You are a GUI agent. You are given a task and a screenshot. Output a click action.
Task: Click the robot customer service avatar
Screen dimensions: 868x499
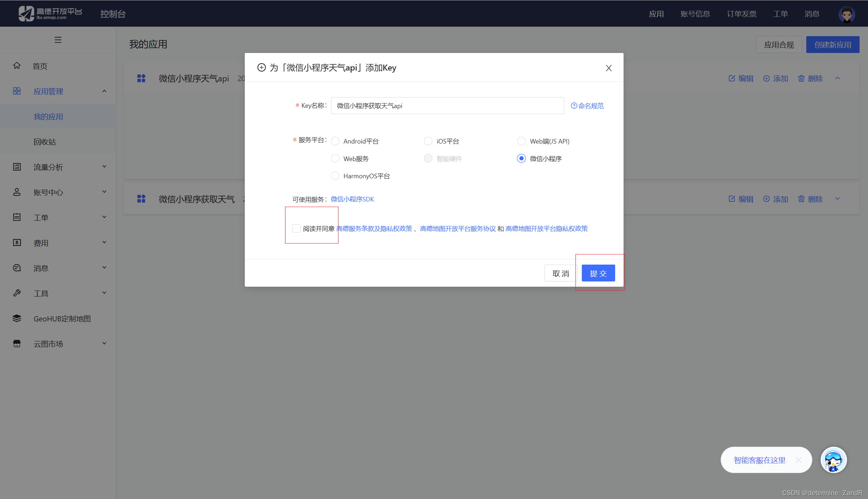coord(834,460)
